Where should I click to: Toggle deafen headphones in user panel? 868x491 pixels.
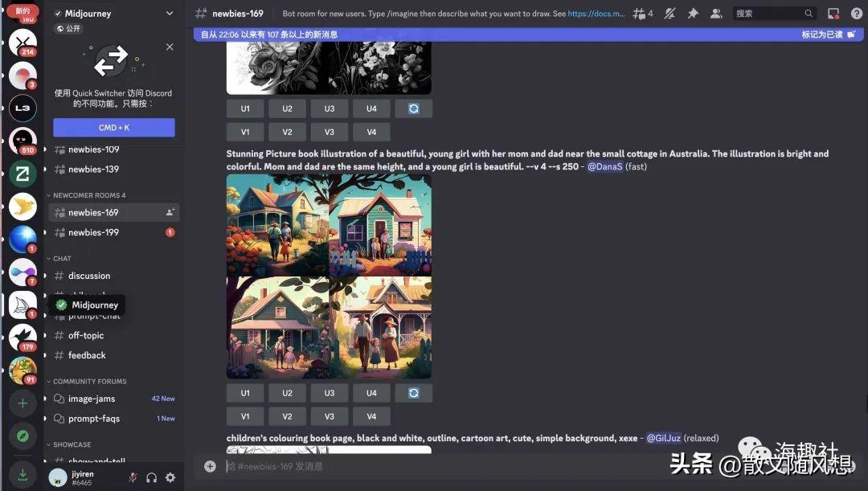[x=151, y=477]
